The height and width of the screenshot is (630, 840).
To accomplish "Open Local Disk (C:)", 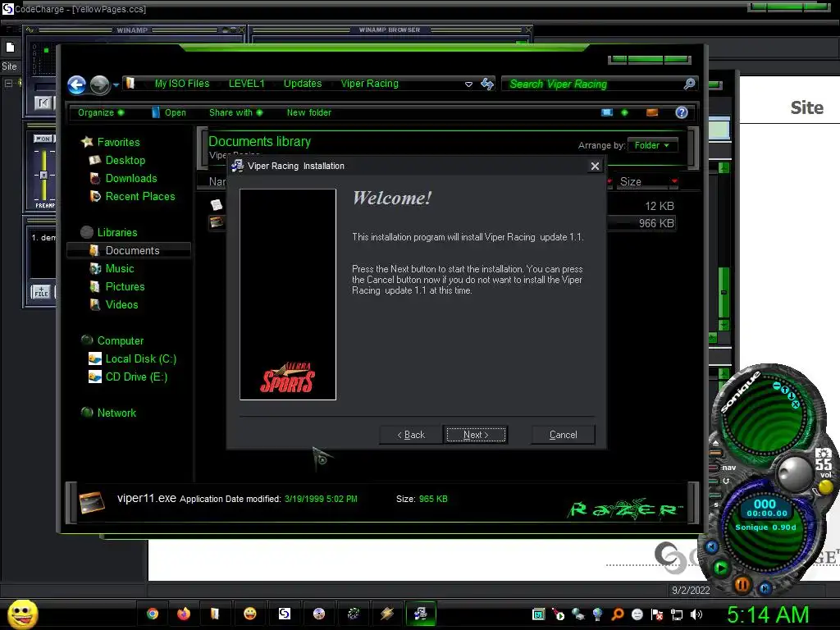I will tap(140, 359).
